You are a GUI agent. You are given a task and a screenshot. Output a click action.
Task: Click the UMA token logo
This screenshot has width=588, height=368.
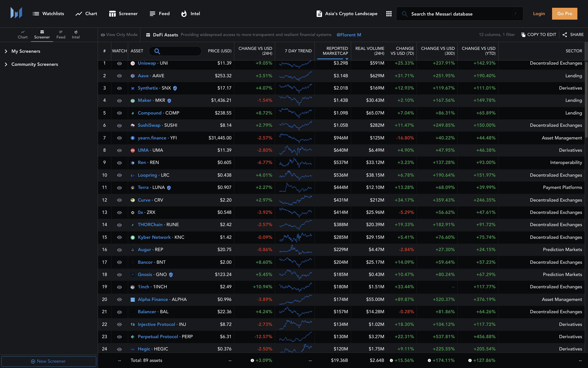point(133,150)
